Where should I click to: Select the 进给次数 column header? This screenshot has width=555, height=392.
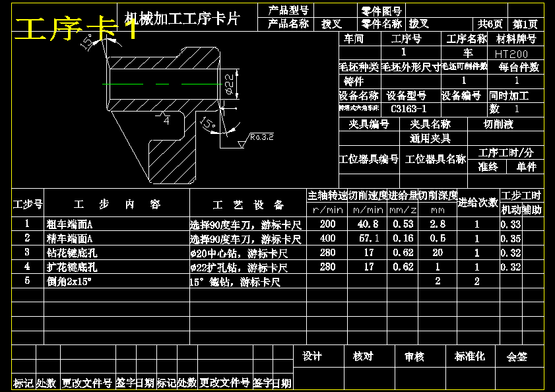click(x=478, y=203)
